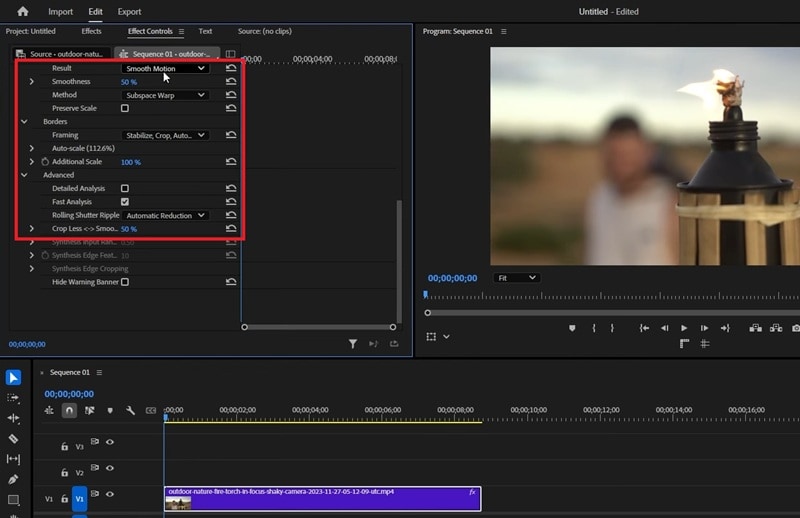Select the Selection tool
This screenshot has width=800, height=518.
(x=13, y=378)
